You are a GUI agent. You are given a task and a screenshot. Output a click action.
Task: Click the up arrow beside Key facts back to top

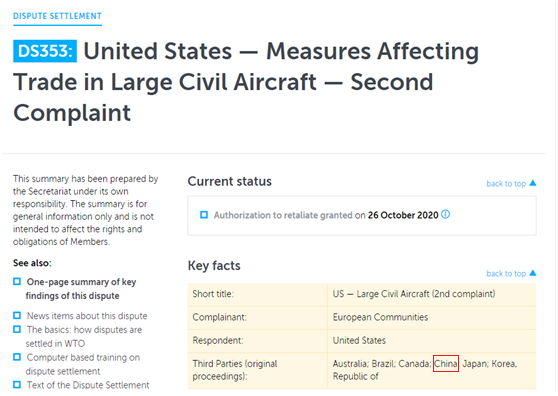(533, 273)
